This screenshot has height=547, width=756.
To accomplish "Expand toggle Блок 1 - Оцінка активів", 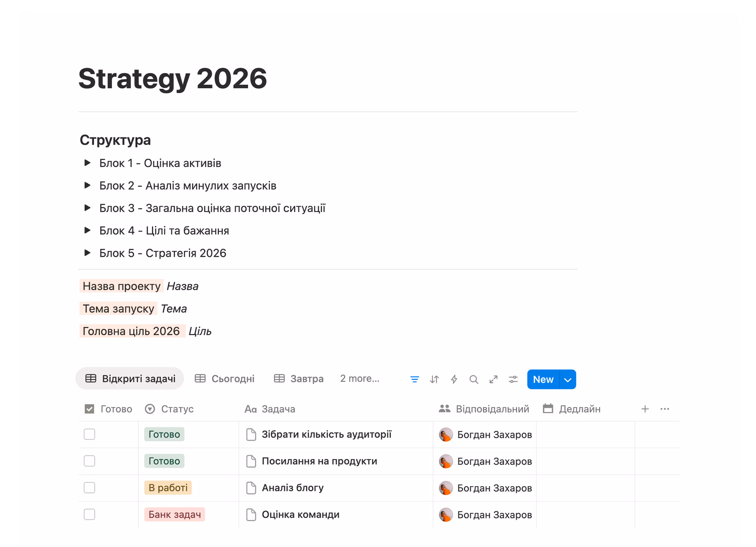I will tap(87, 163).
